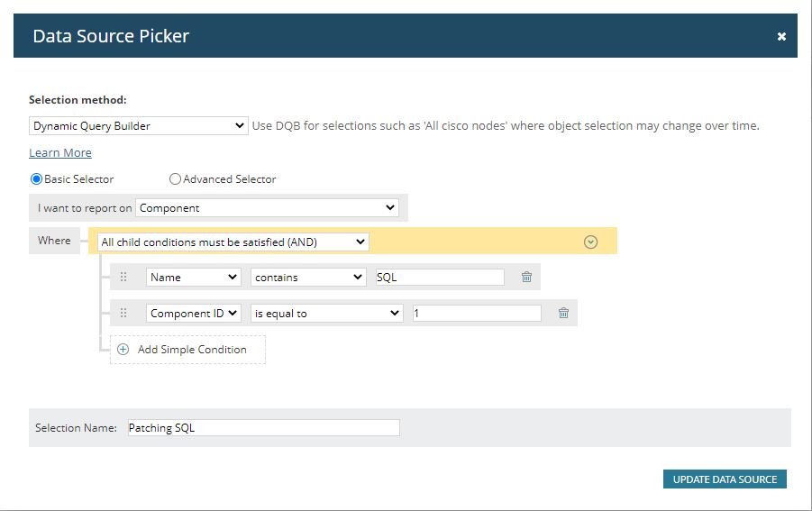
Task: Click the Update Data Source button
Action: pyautogui.click(x=725, y=479)
